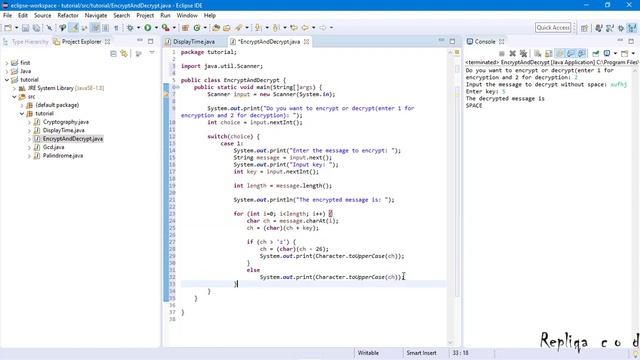This screenshot has height=360, width=640.
Task: Expand the 'first' project node
Action: 7,63
